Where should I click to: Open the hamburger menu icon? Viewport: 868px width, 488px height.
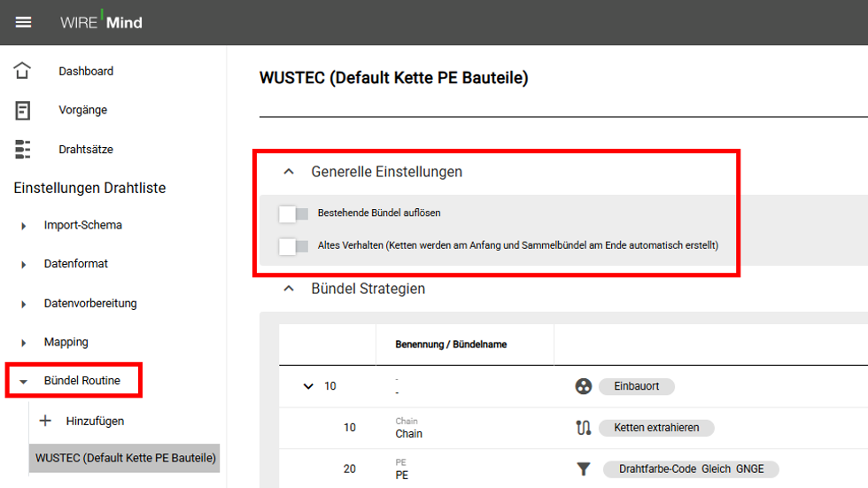(23, 22)
